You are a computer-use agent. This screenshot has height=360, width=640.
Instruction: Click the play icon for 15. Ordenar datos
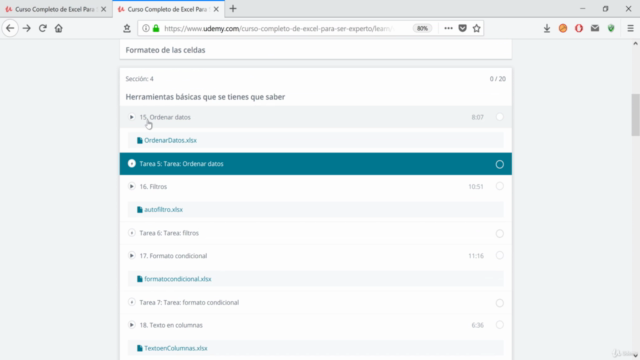tap(131, 117)
